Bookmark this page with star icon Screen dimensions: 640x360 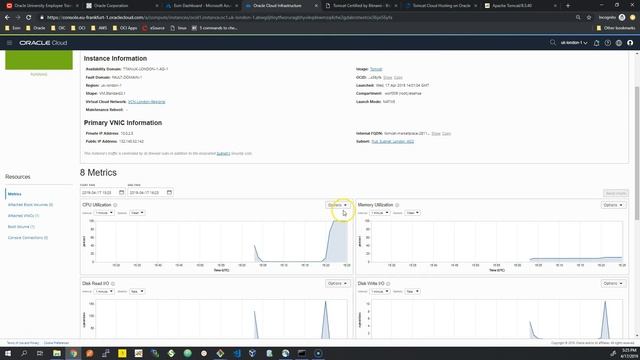pos(589,18)
